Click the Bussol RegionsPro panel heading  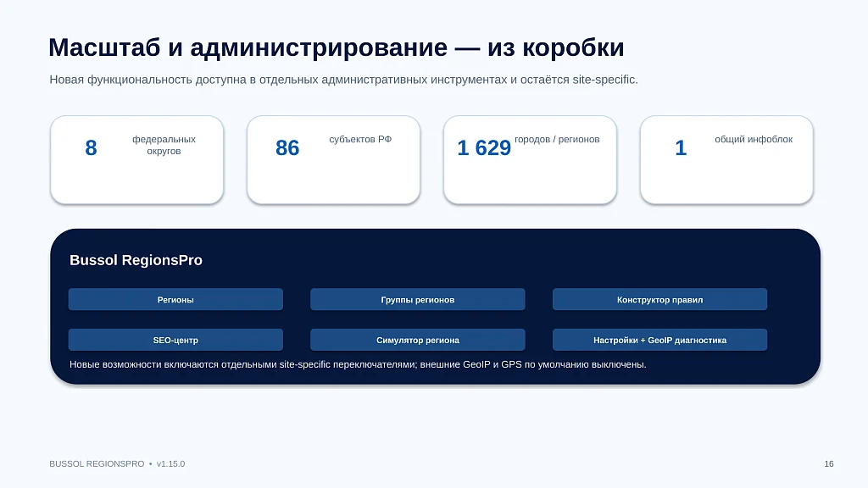tap(136, 260)
